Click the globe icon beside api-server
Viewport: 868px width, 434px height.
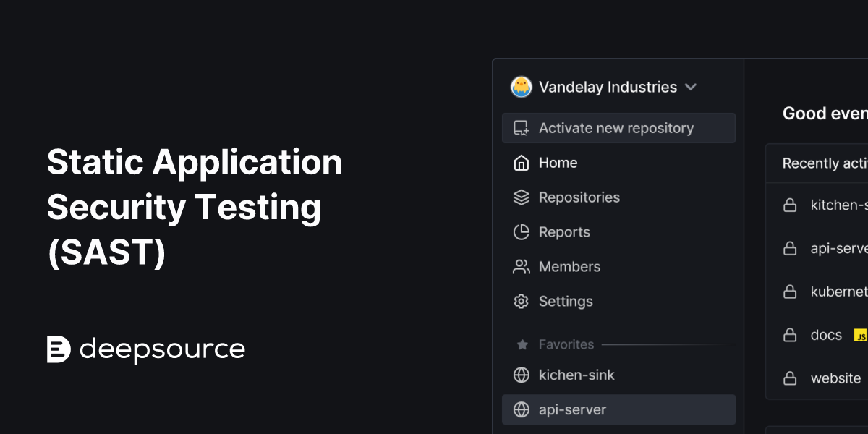(521, 409)
